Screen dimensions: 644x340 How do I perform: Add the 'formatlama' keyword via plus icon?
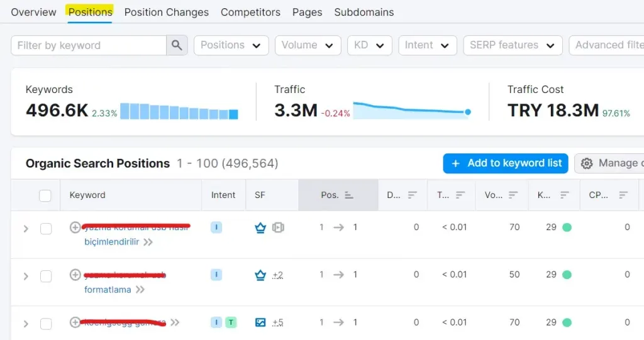click(x=75, y=275)
